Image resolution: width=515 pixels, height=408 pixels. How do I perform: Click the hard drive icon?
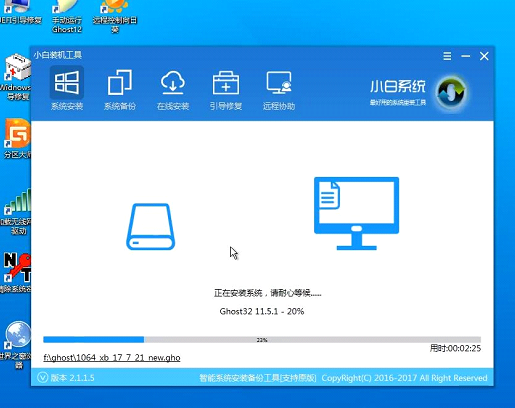coord(151,227)
